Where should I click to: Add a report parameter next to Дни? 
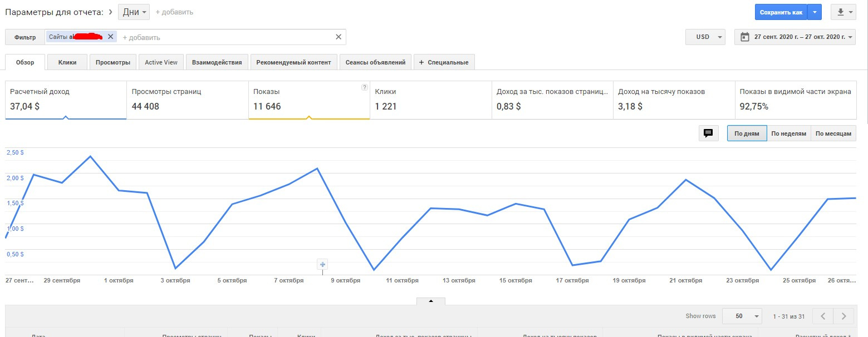[174, 12]
